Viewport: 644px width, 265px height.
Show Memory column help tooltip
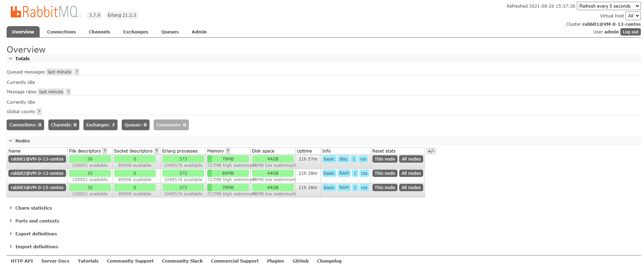click(228, 151)
